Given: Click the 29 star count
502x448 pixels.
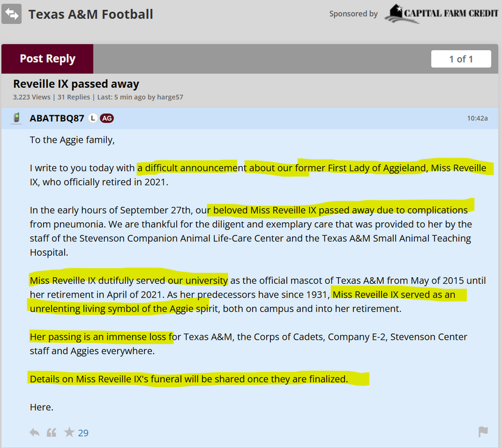Looking at the screenshot, I should click(x=84, y=432).
